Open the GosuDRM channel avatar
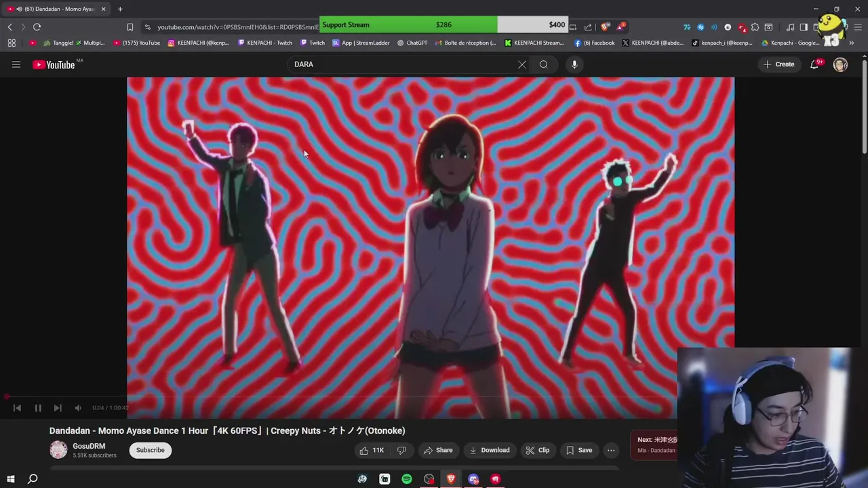The image size is (868, 488). pyautogui.click(x=59, y=450)
